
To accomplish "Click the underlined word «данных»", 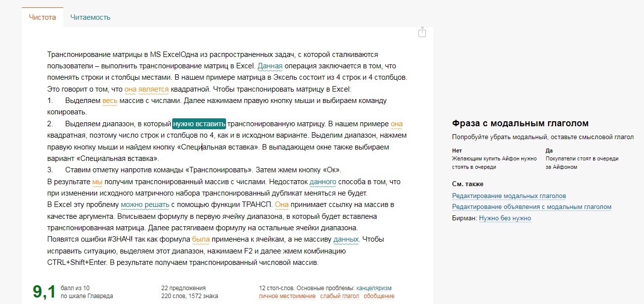I will click(346, 239).
